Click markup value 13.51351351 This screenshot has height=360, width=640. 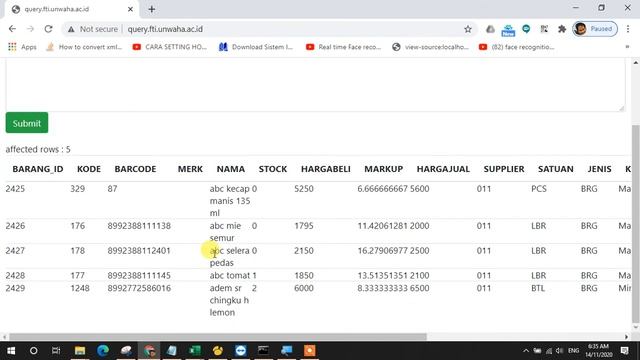(382, 276)
